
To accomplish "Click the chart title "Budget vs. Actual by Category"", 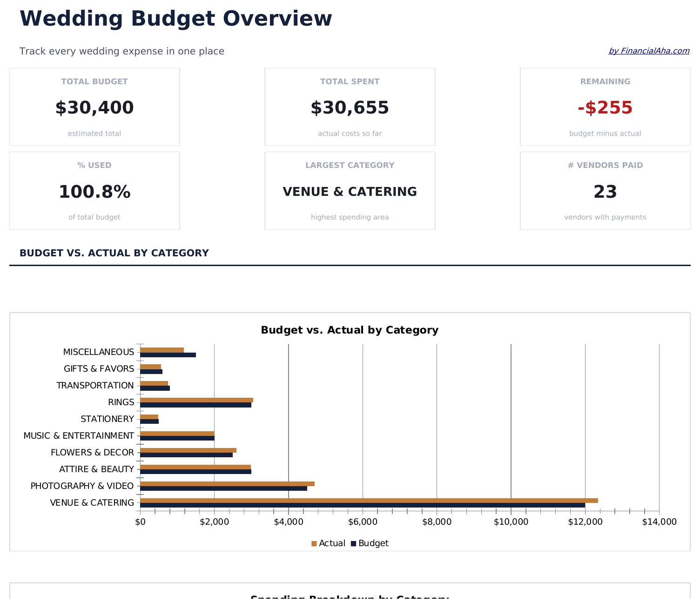I will [x=350, y=329].
